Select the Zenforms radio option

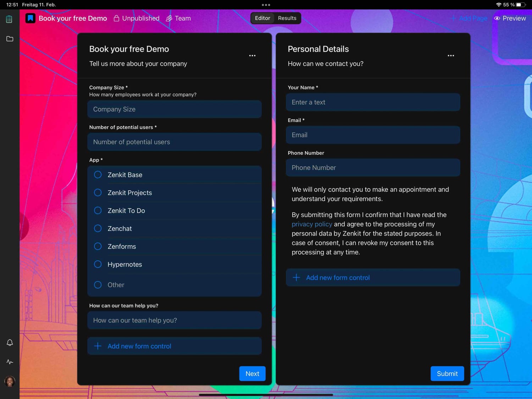(98, 246)
